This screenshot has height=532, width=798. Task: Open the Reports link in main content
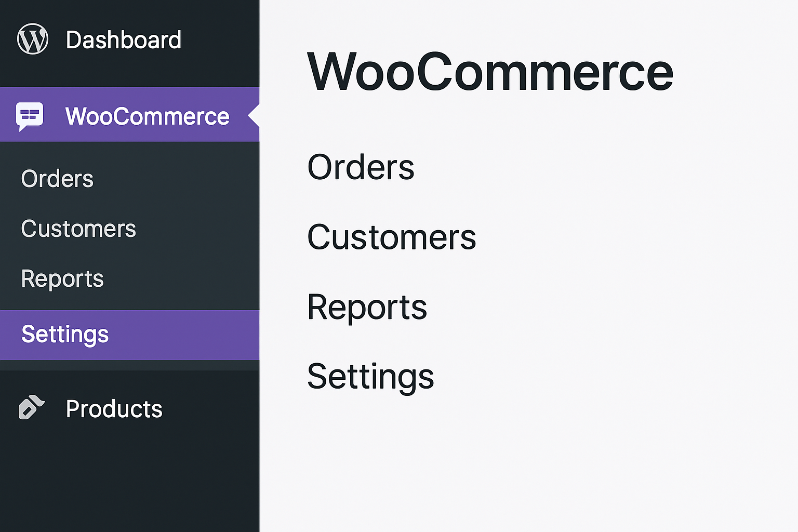(367, 307)
